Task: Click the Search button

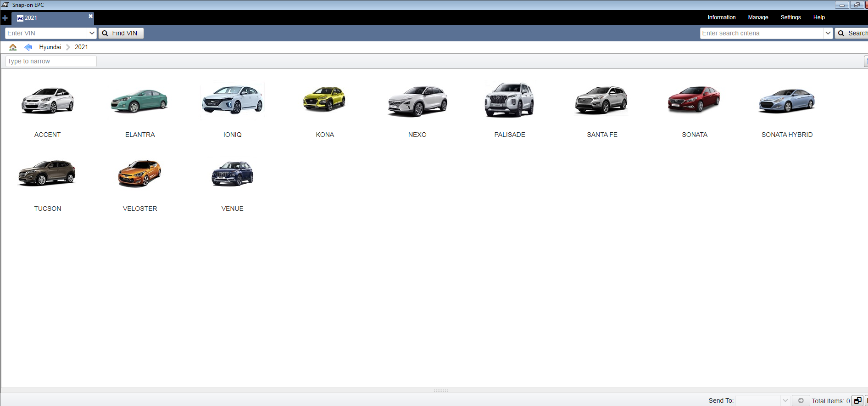Action: [x=851, y=33]
